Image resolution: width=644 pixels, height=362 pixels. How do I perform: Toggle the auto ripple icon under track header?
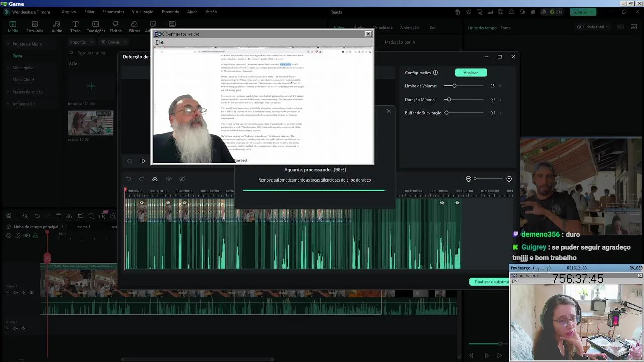pos(26,236)
